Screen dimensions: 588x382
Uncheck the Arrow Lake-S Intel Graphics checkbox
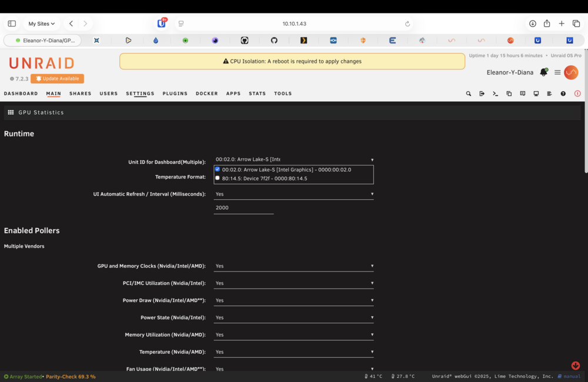(x=218, y=169)
